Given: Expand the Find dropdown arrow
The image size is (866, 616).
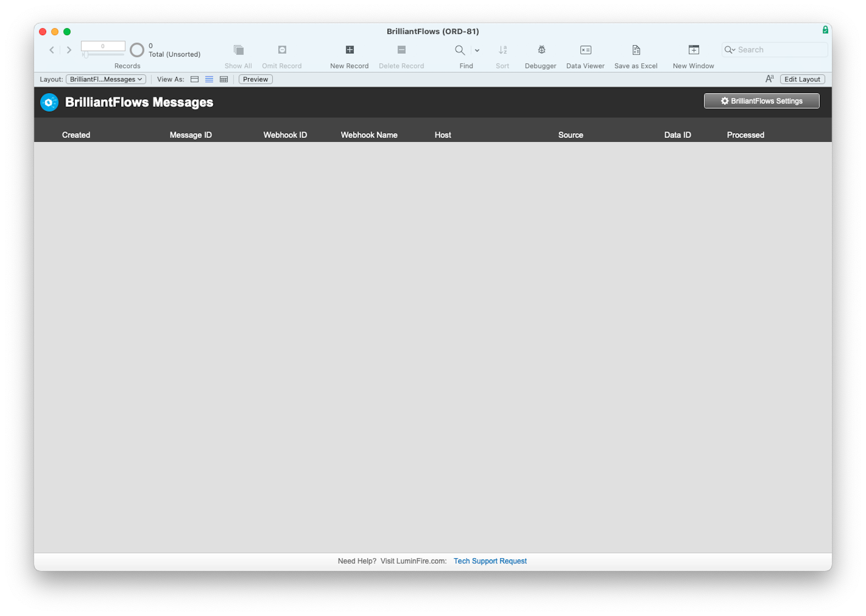Looking at the screenshot, I should (477, 51).
